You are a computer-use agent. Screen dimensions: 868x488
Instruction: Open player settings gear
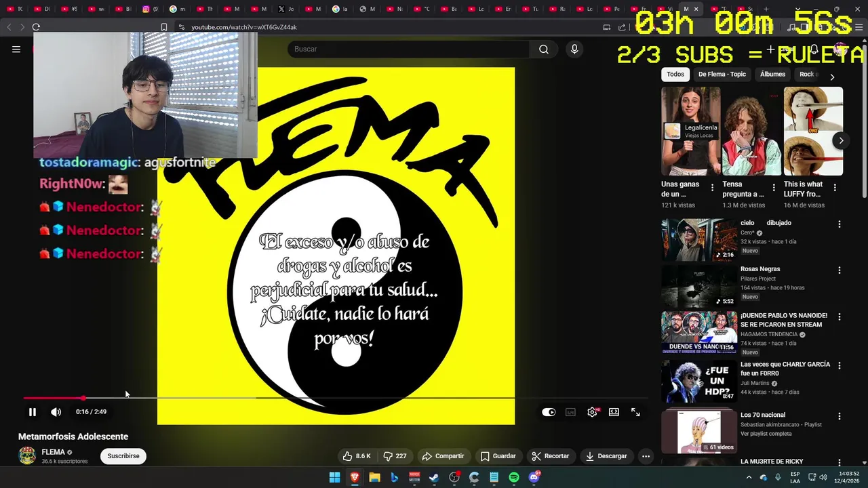tap(592, 411)
